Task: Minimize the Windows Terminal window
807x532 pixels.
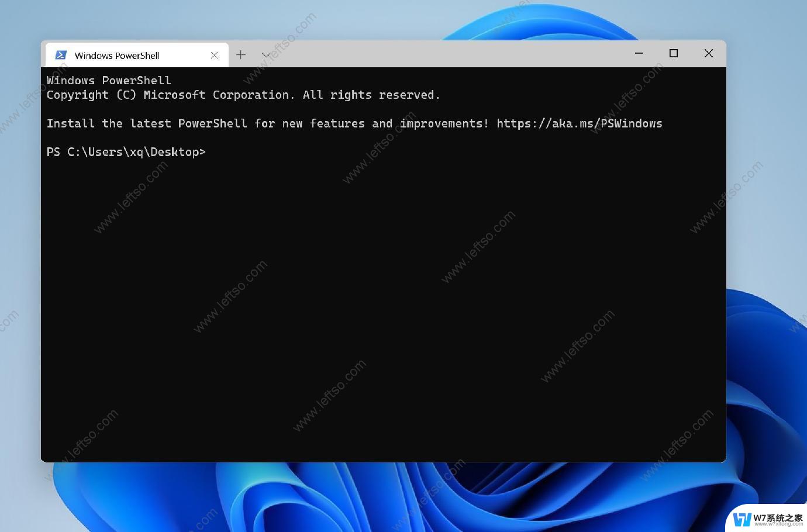Action: (639, 53)
